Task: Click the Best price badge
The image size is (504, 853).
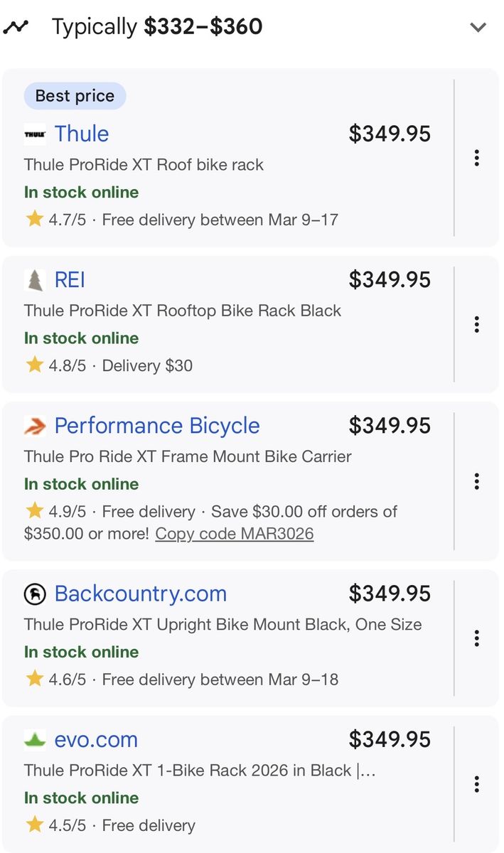Action: [x=75, y=96]
